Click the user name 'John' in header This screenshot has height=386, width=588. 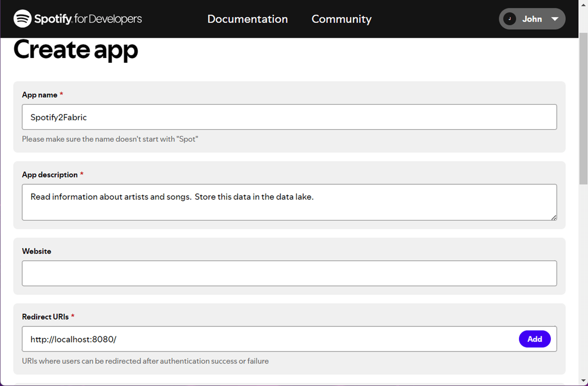[x=532, y=19]
